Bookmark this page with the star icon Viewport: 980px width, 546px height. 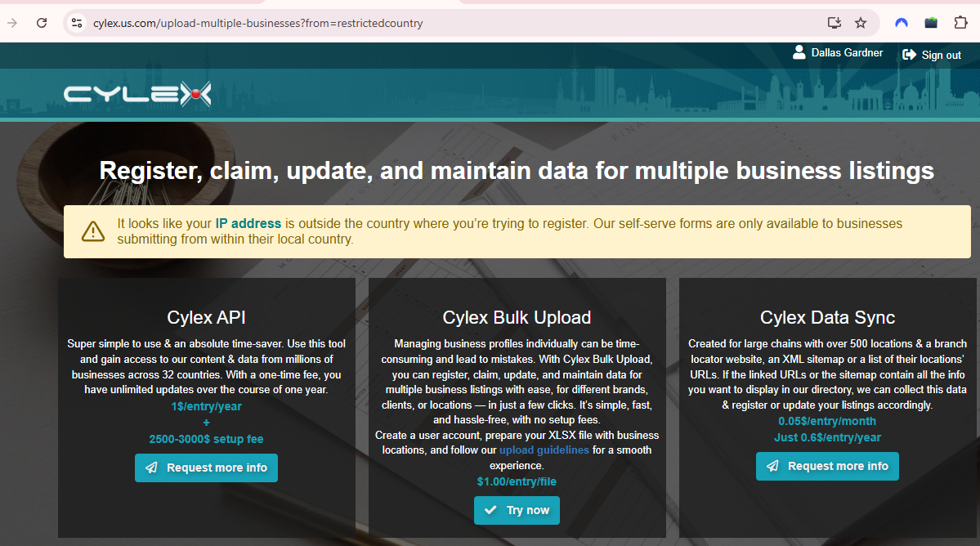[861, 23]
